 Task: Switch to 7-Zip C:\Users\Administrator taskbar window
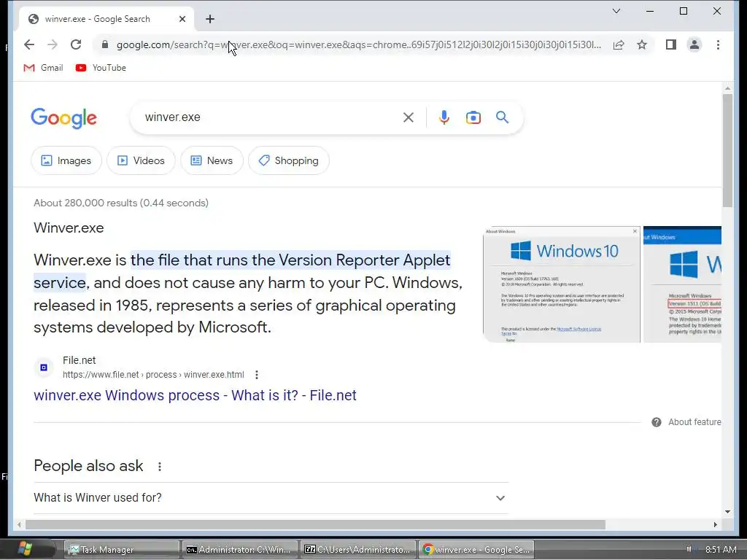click(357, 550)
